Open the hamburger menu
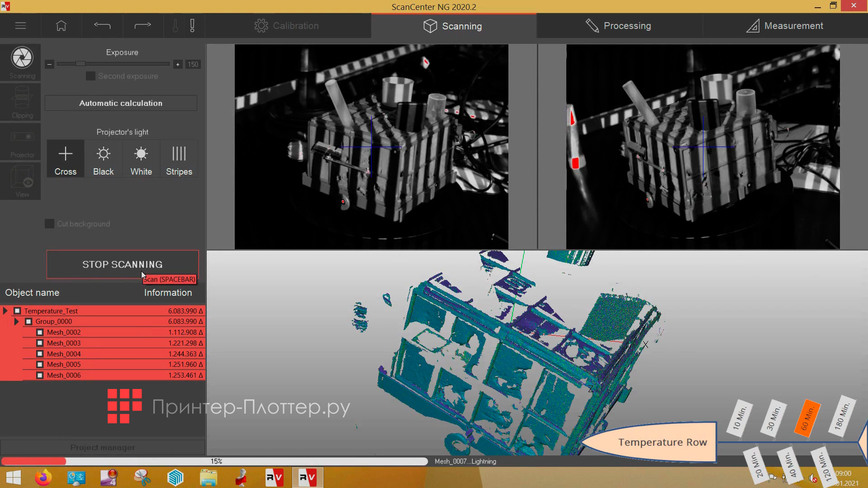Viewport: 868px width, 488px height. pyautogui.click(x=20, y=25)
